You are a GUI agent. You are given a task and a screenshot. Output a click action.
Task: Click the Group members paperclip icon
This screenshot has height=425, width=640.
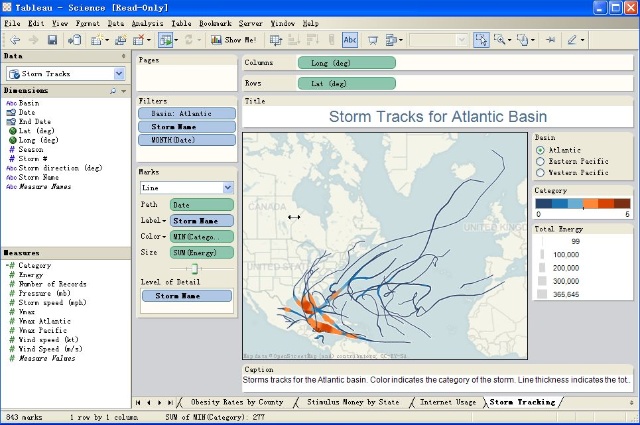pyautogui.click(x=331, y=40)
